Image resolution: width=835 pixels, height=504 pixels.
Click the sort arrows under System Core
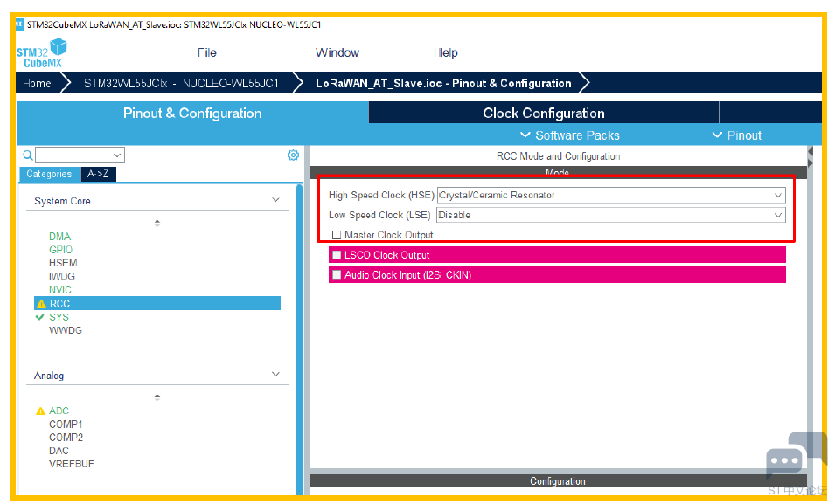pos(157,223)
